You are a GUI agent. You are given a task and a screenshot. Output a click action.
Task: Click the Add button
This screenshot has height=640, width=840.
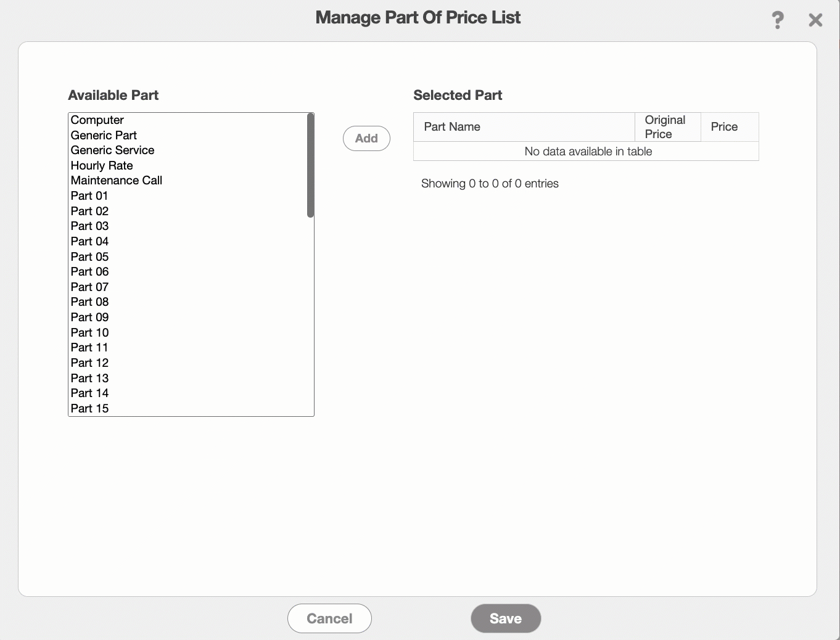[x=366, y=138]
